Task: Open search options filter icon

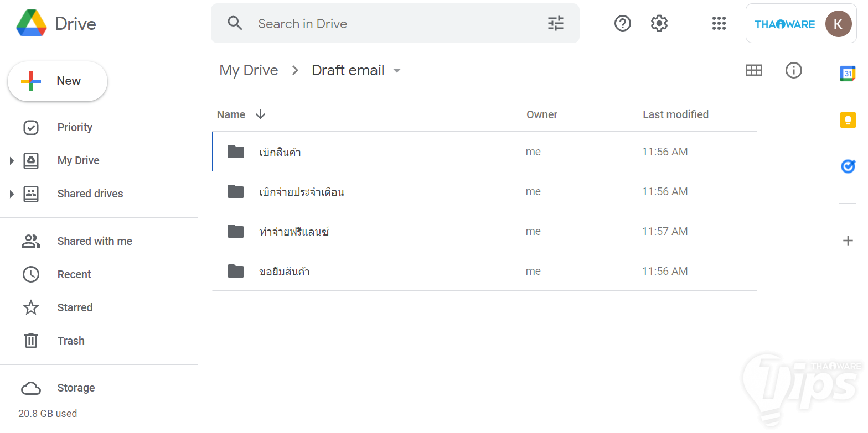Action: click(555, 23)
